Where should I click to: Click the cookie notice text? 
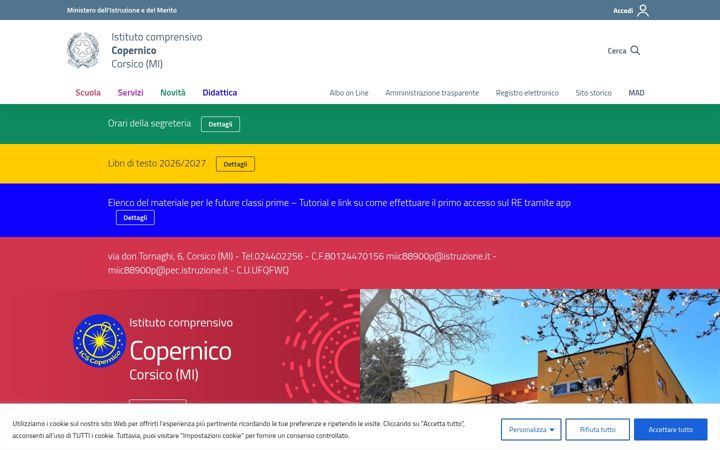[239, 429]
